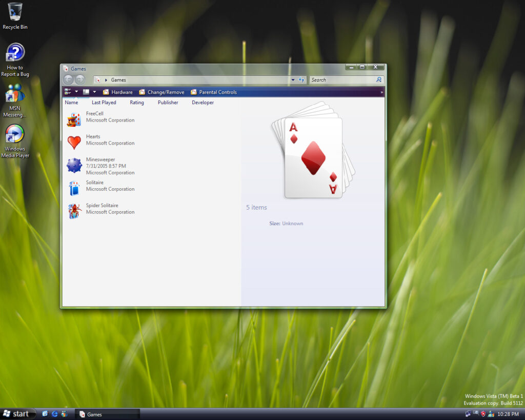Screen dimensions: 525x420
Task: Sort by the Publisher column header
Action: click(x=168, y=103)
